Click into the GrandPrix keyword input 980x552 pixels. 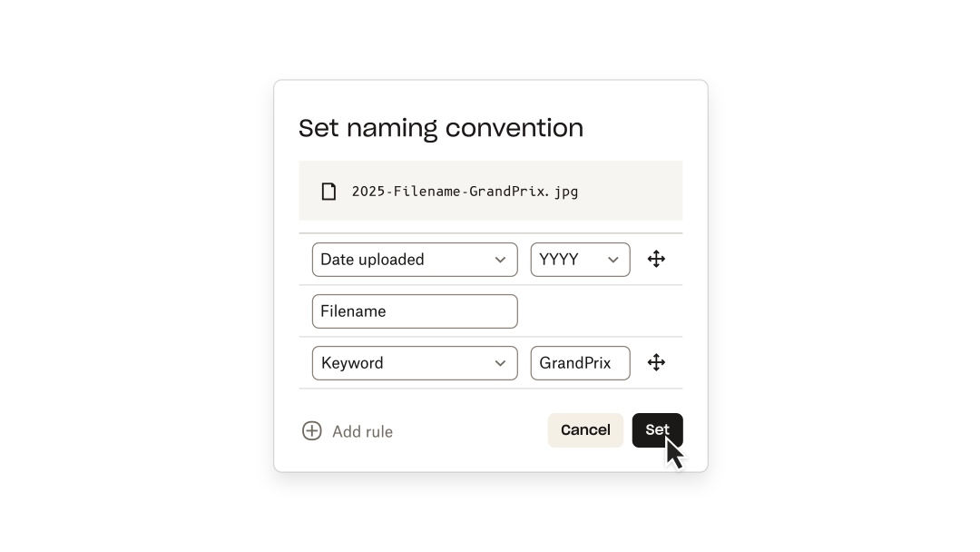pyautogui.click(x=580, y=363)
